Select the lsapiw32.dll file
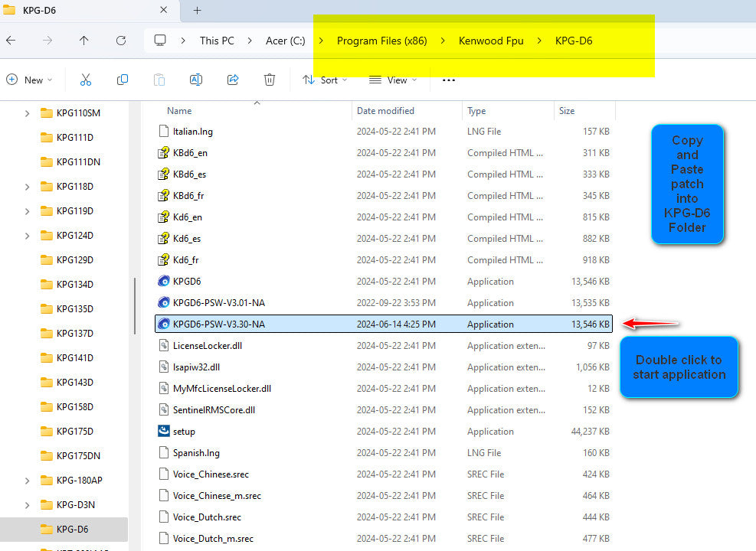This screenshot has width=756, height=551. (x=196, y=367)
